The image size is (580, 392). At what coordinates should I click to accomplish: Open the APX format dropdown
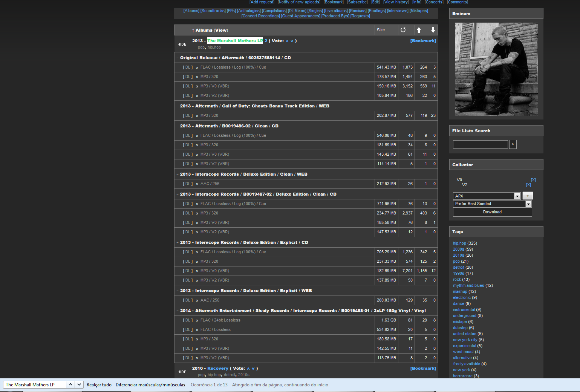point(517,196)
